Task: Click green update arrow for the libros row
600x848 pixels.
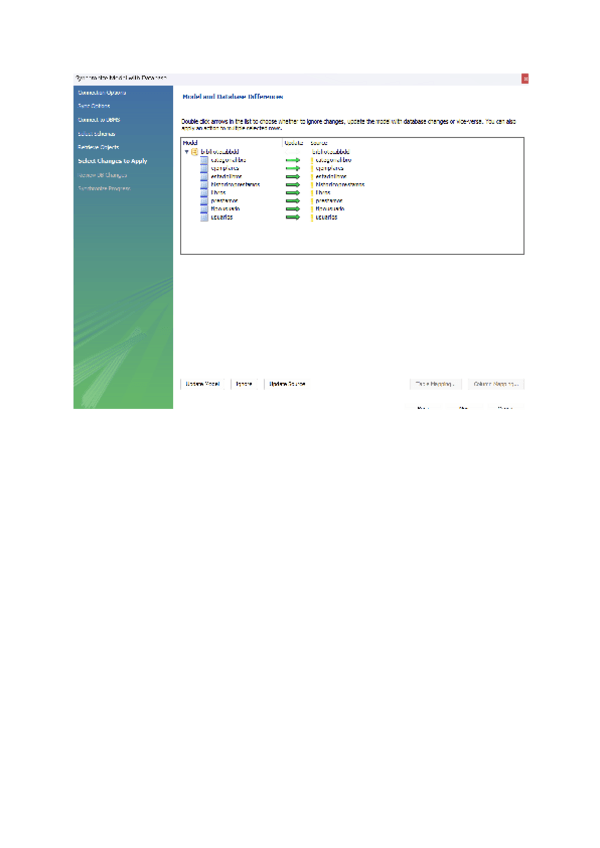Action: coord(293,193)
